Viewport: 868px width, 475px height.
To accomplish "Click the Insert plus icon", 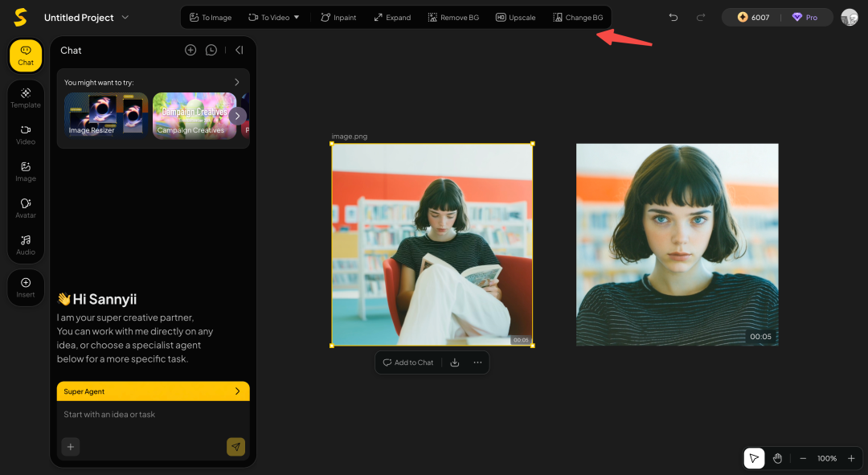I will click(x=26, y=283).
